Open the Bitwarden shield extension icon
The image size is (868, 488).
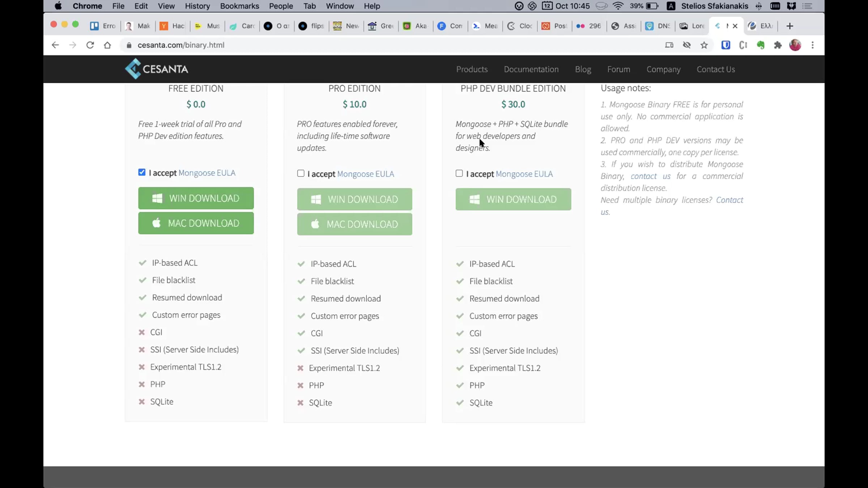point(726,45)
